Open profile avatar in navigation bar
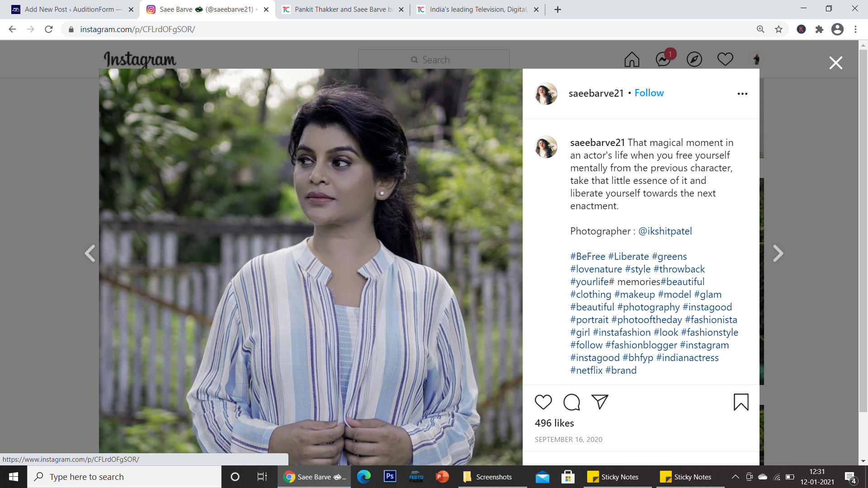This screenshot has width=868, height=488. point(756,59)
